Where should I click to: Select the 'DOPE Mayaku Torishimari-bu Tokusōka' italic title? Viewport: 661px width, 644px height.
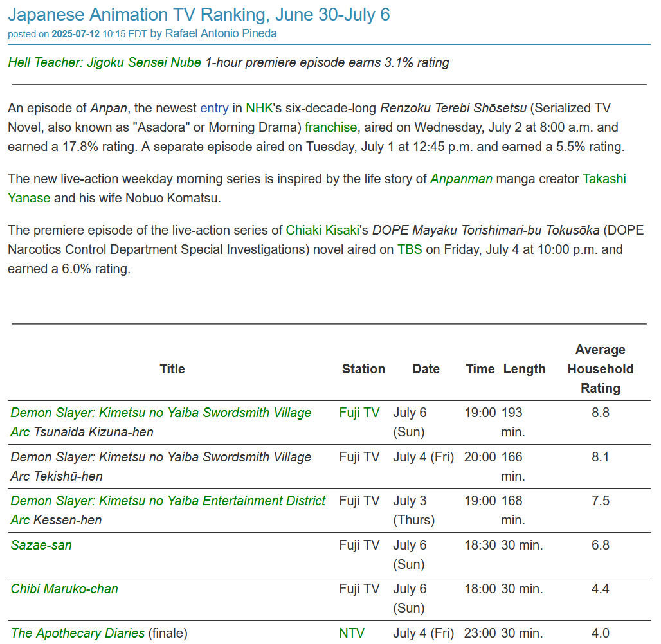[485, 230]
